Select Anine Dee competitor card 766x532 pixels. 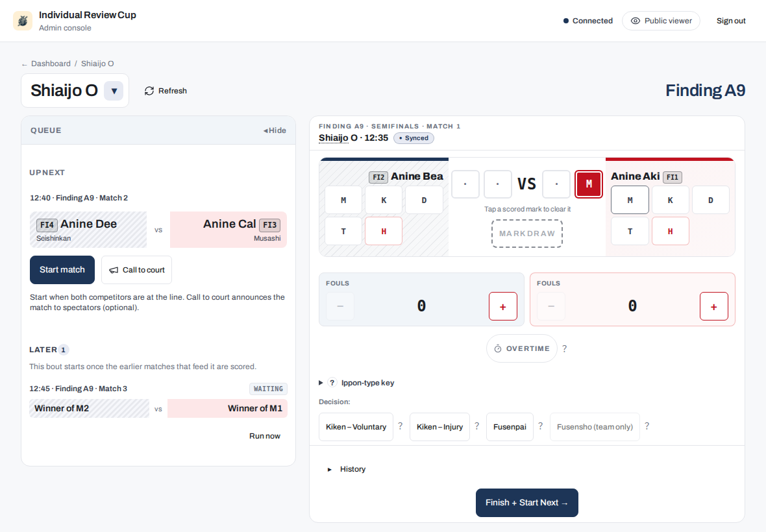(88, 230)
